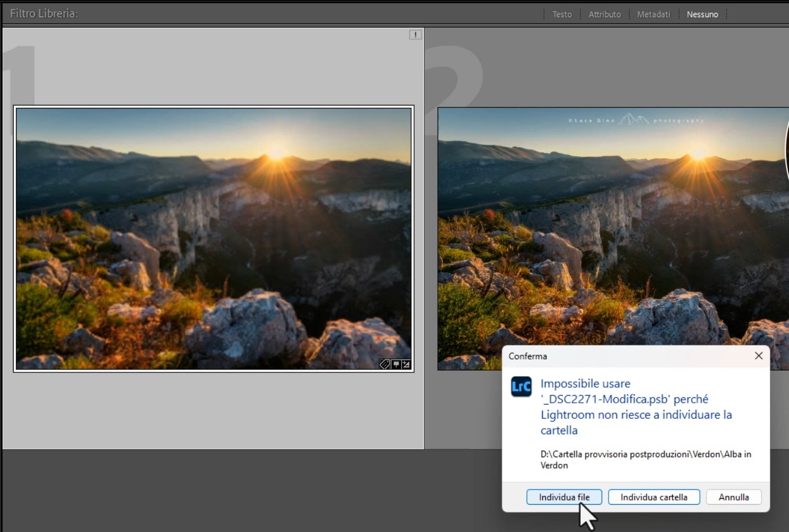The height and width of the screenshot is (532, 789).
Task: Select the Nessuno filter option
Action: (x=702, y=14)
